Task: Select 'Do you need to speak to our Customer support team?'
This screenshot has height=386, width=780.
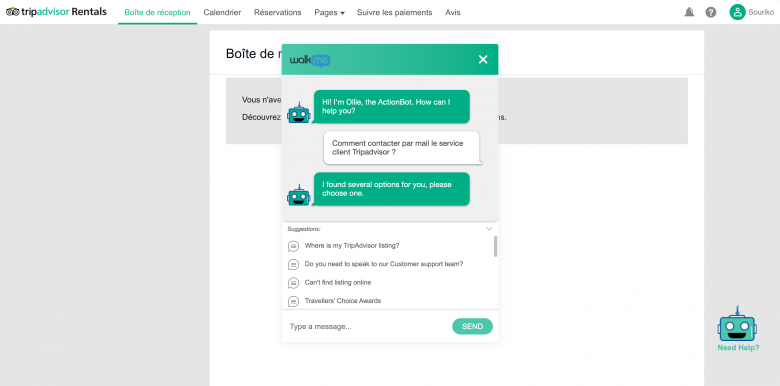Action: 384,264
